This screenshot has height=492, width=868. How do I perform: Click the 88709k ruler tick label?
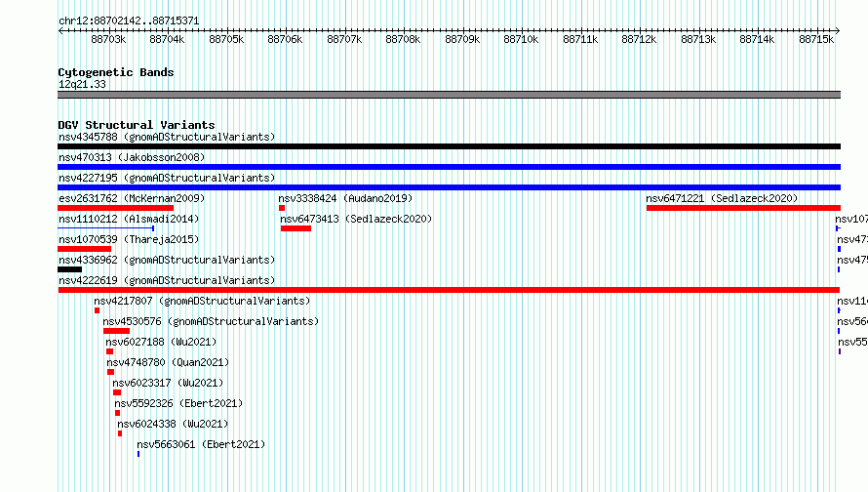click(x=462, y=39)
